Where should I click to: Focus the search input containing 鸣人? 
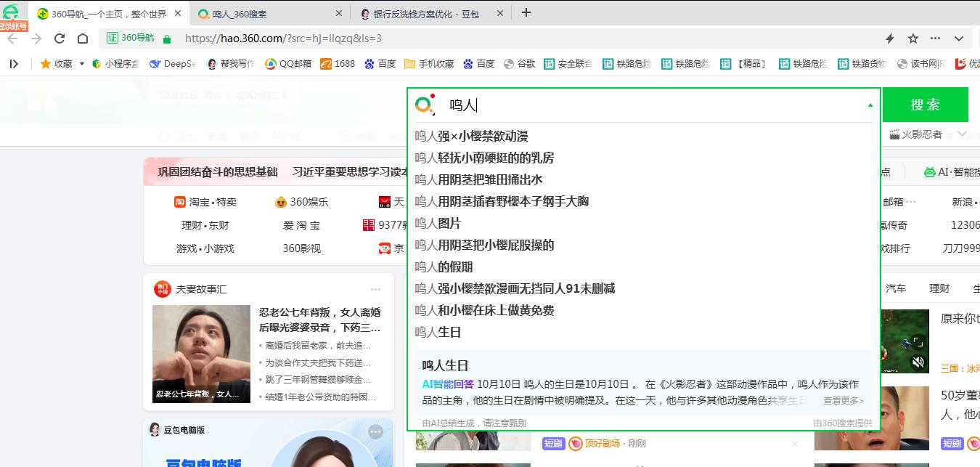[653, 105]
